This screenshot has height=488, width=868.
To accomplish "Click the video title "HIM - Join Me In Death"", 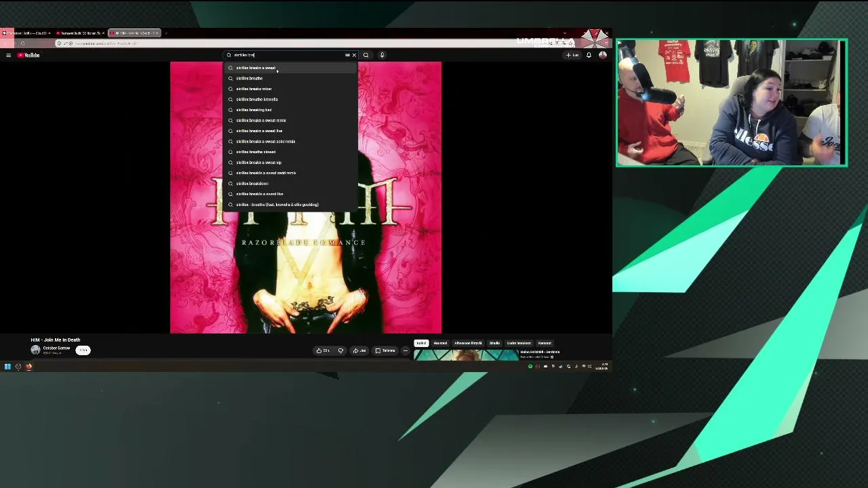I will point(56,340).
